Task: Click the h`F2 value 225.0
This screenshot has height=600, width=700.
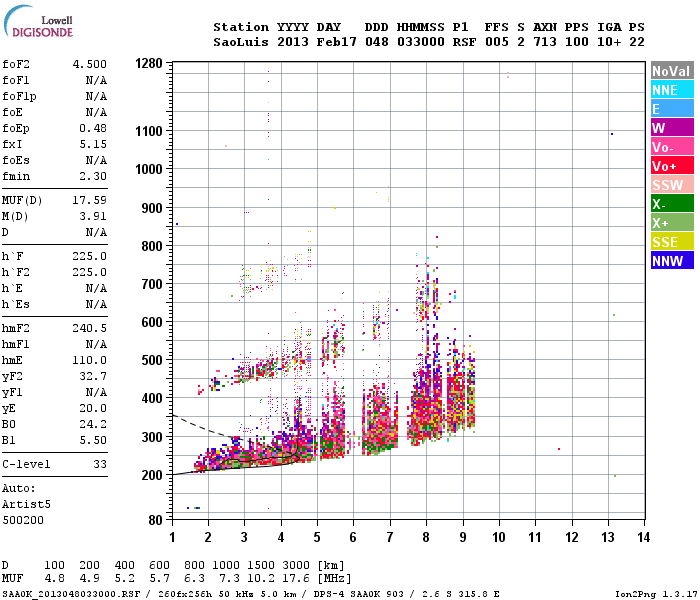Action: [x=90, y=272]
